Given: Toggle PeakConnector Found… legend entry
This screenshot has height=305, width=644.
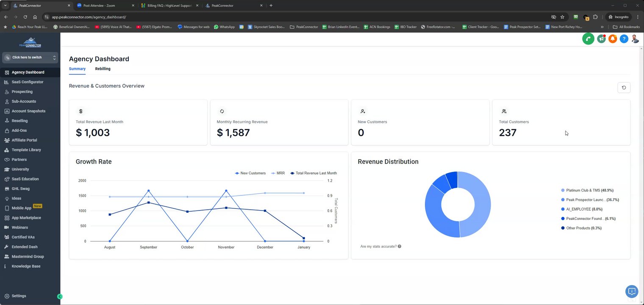Looking at the screenshot, I should click(588, 219).
